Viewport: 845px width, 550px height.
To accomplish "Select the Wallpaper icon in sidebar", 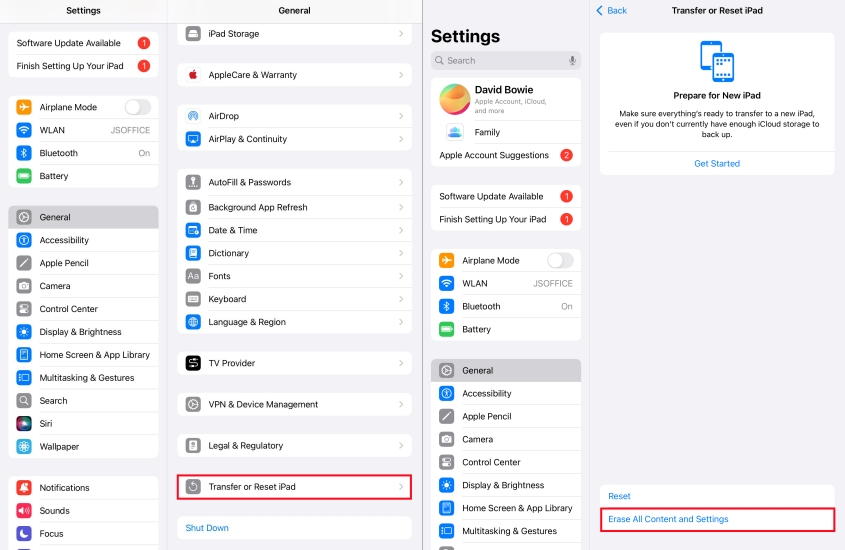I will [x=24, y=447].
